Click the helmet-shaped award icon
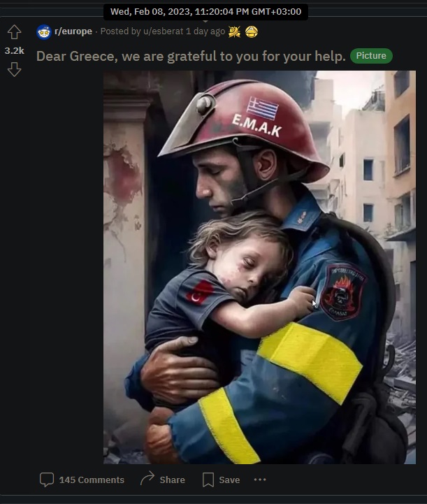 coord(252,31)
